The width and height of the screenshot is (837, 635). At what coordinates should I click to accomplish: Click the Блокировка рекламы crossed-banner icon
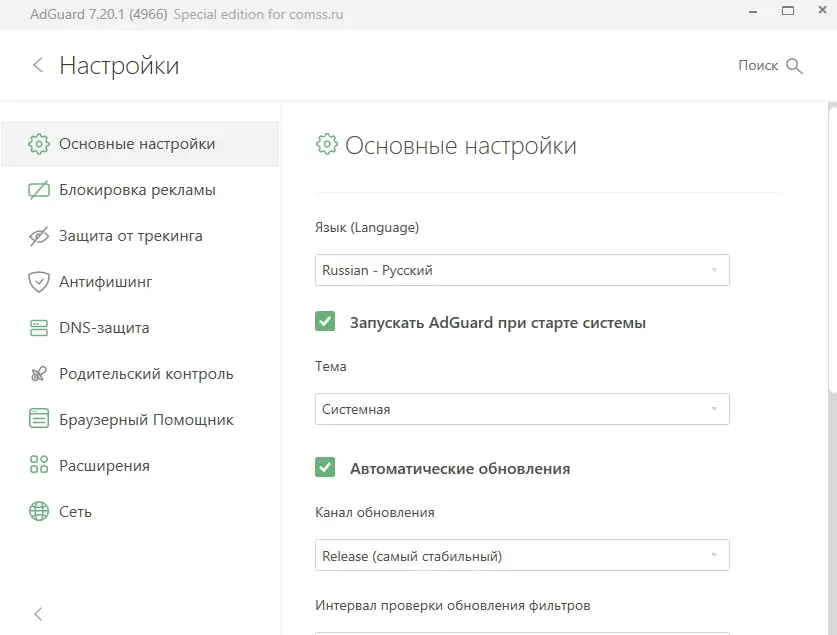[x=39, y=190]
